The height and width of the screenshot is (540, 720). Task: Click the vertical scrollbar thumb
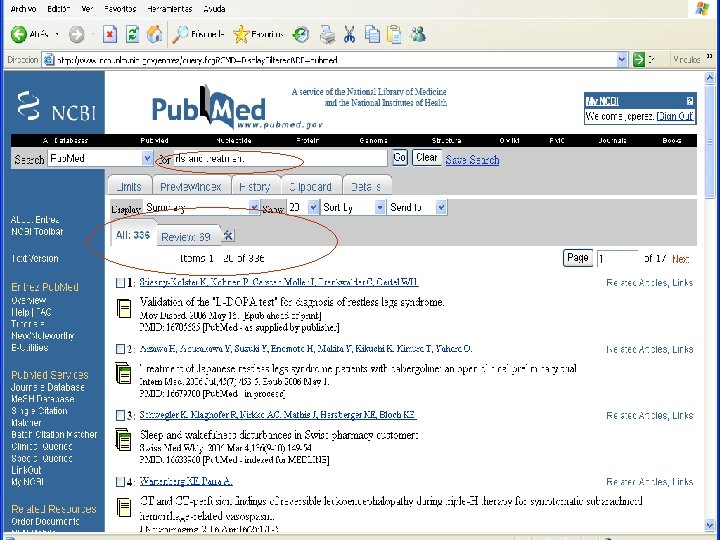709,141
